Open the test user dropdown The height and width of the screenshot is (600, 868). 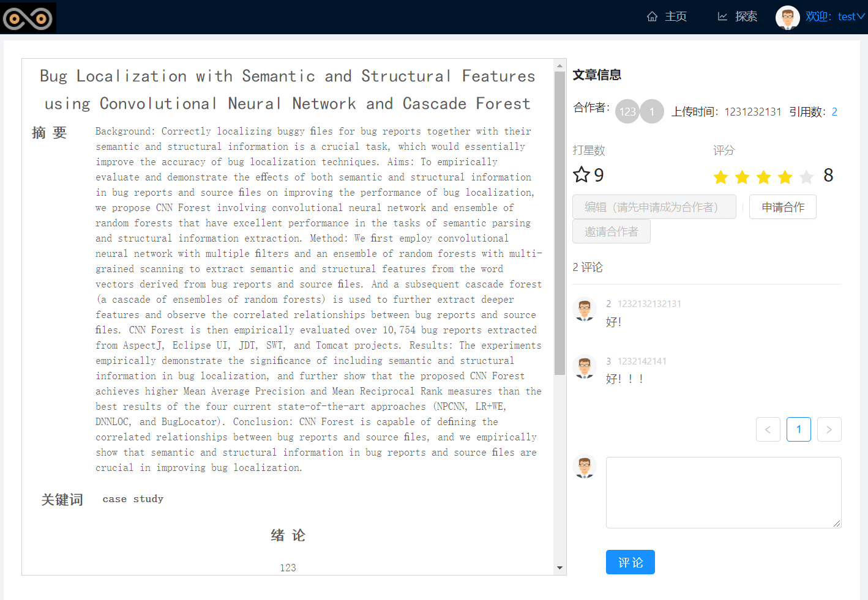point(835,17)
